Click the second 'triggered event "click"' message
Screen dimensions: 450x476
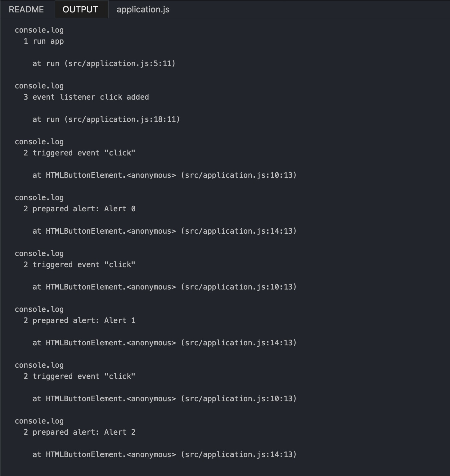(79, 265)
